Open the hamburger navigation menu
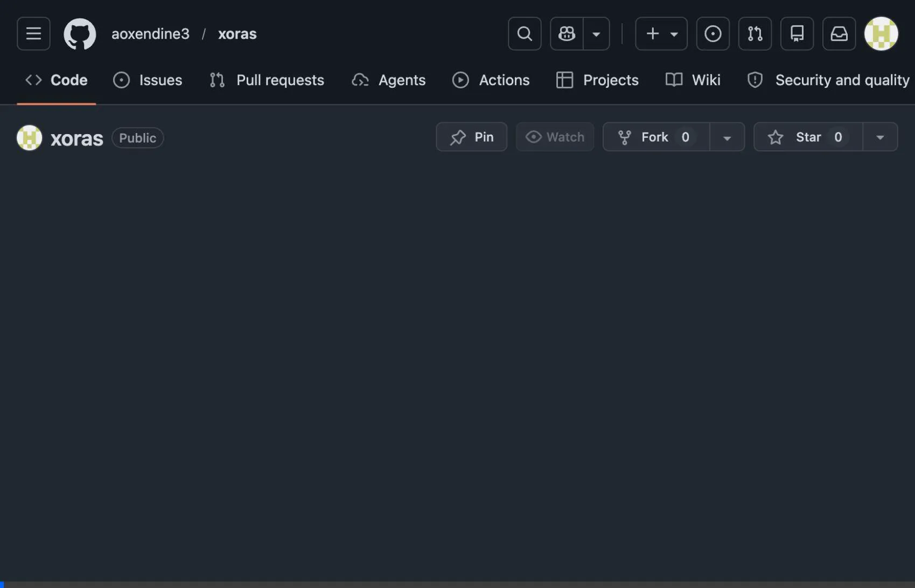915x588 pixels. tap(33, 33)
